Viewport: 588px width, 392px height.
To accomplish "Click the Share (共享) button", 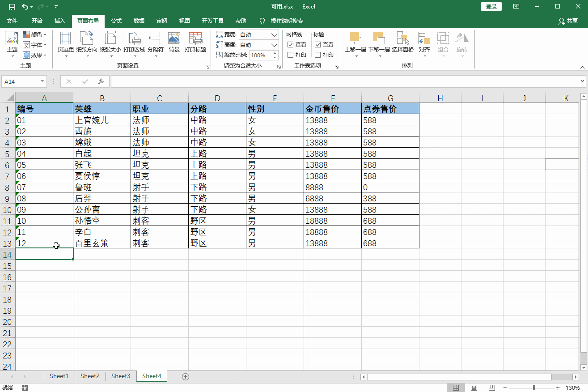I will [x=568, y=21].
